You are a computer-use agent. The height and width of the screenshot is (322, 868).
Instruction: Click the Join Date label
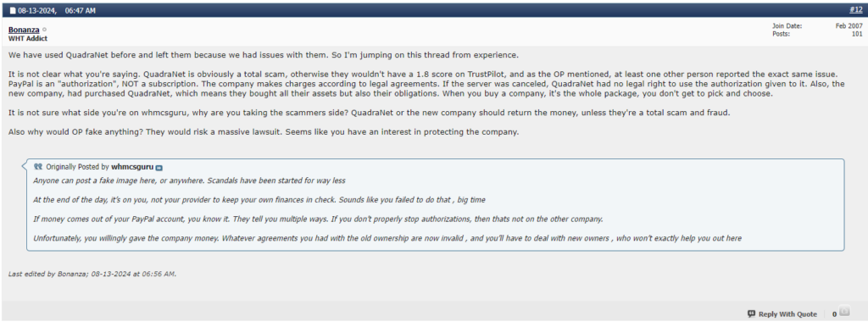[x=787, y=26]
